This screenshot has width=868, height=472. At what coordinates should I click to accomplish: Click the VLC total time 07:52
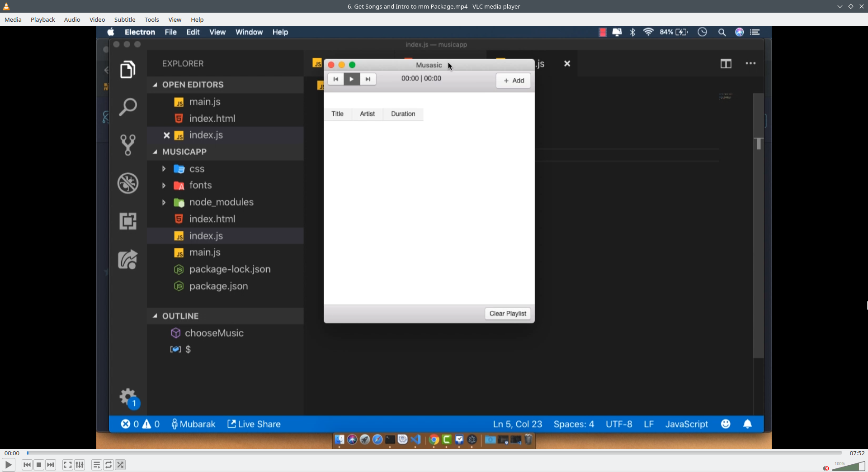click(x=857, y=453)
